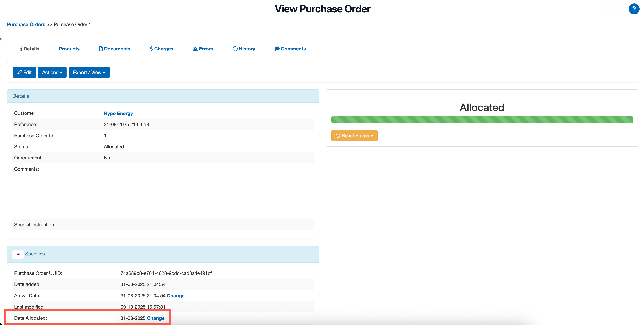
Task: Click the info icon on Details tab
Action: (21, 49)
